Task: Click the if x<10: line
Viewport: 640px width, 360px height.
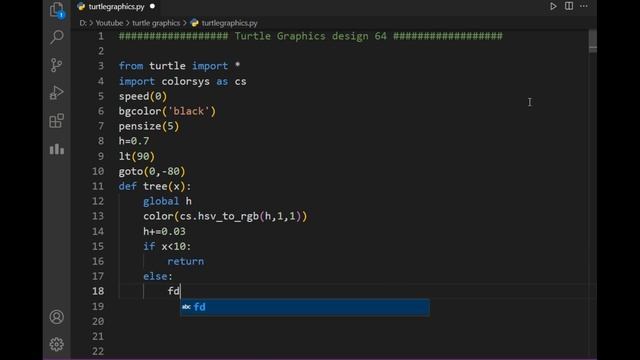Action: (167, 246)
